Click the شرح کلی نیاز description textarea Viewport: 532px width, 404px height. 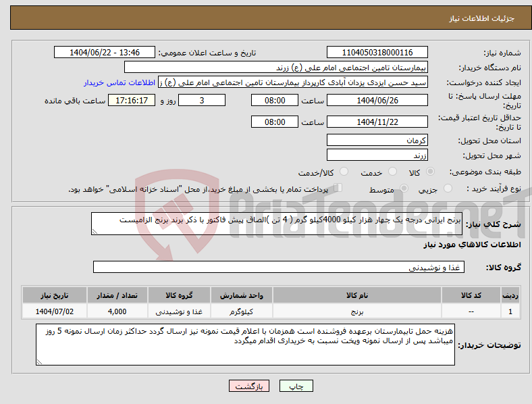277,224
